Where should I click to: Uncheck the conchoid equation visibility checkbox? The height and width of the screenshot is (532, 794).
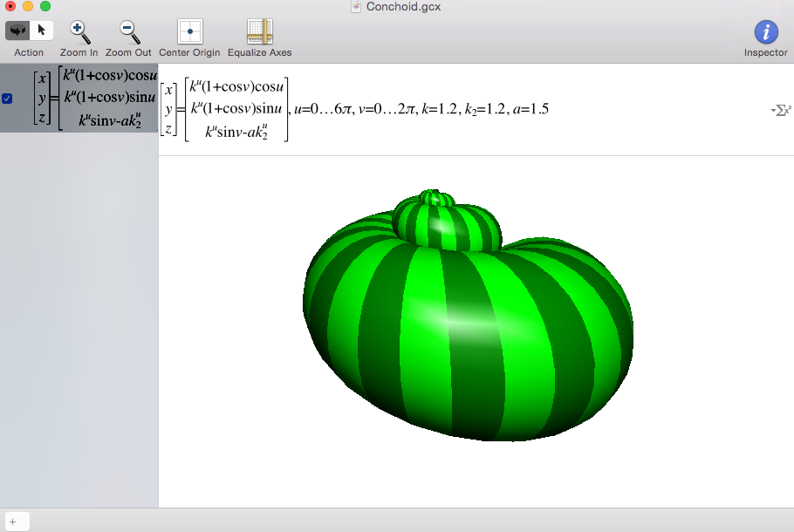(x=7, y=99)
